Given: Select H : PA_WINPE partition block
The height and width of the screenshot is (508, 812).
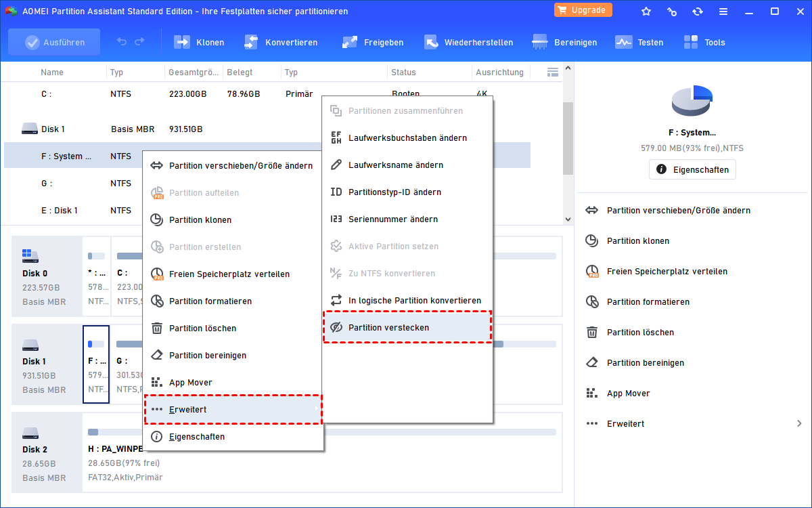Looking at the screenshot, I should pyautogui.click(x=322, y=452).
